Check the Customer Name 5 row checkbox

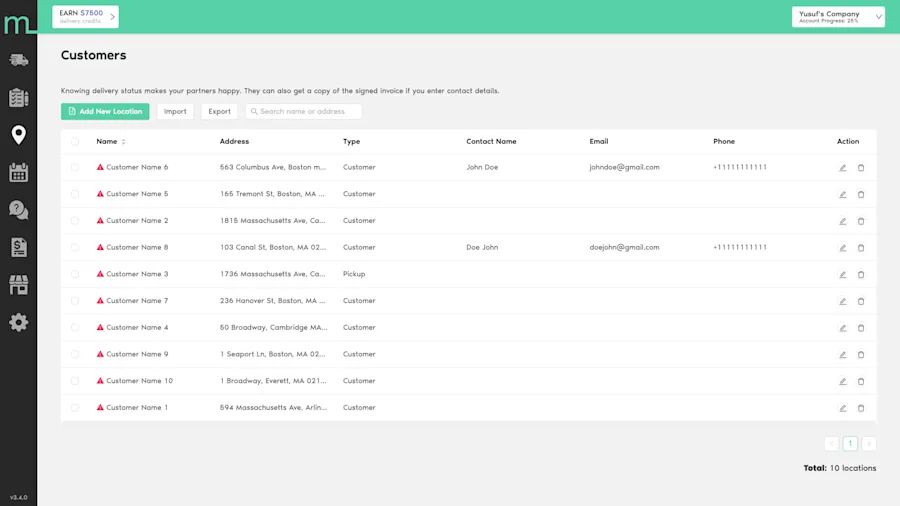click(x=75, y=194)
